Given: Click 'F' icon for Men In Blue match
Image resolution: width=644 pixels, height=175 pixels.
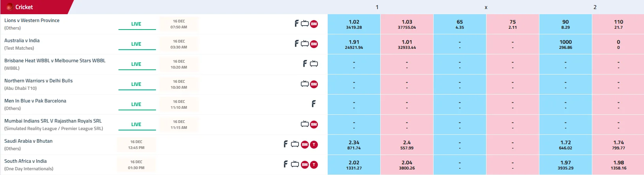Looking at the screenshot, I should pyautogui.click(x=314, y=104).
